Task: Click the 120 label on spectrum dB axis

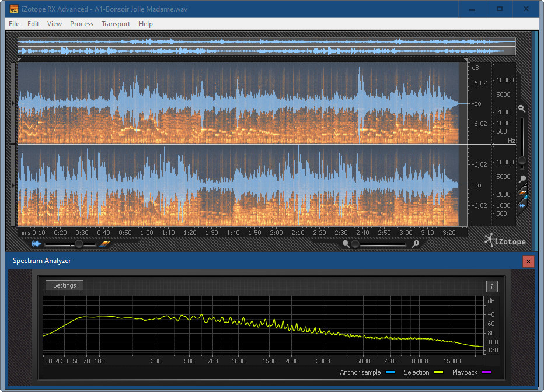Action: click(x=493, y=350)
